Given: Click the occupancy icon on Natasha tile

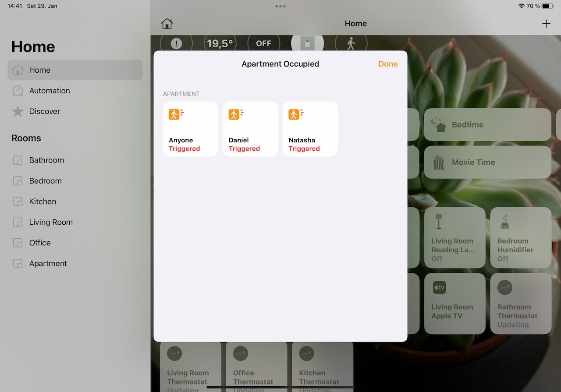Looking at the screenshot, I should click(x=295, y=114).
